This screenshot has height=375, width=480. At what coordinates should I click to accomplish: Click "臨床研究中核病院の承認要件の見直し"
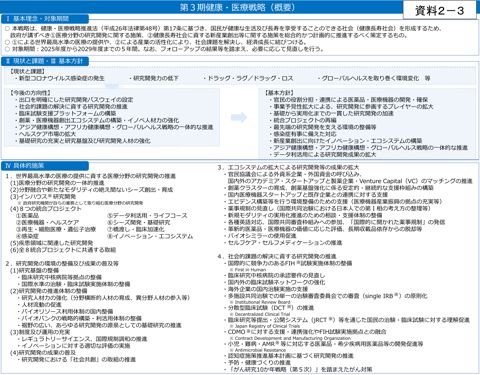[274, 275]
